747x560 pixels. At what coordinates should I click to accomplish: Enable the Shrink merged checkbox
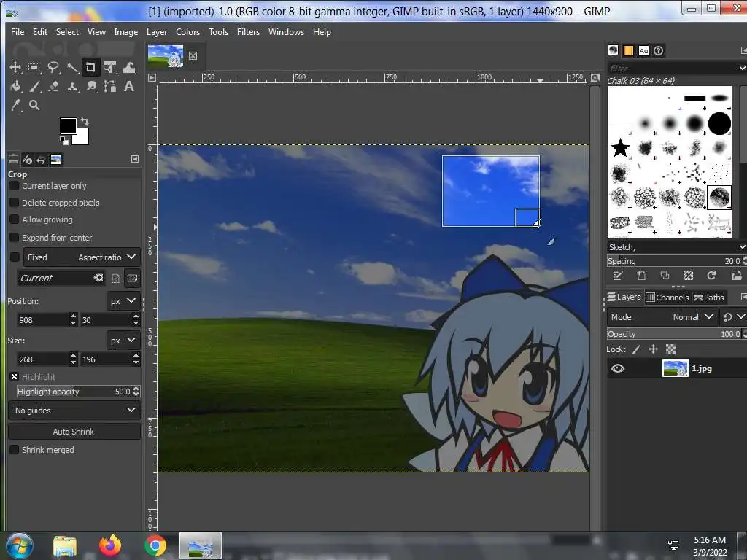15,449
